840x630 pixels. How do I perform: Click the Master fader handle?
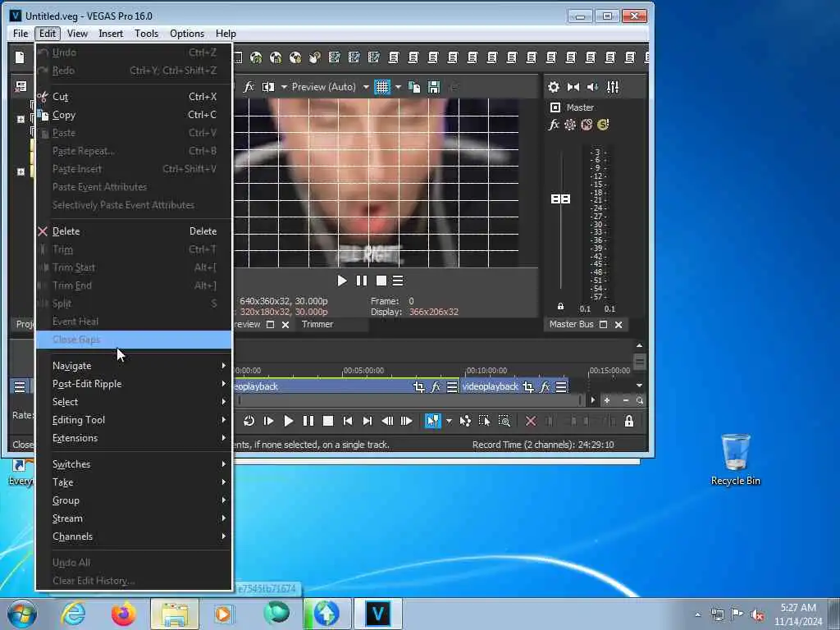(560, 199)
